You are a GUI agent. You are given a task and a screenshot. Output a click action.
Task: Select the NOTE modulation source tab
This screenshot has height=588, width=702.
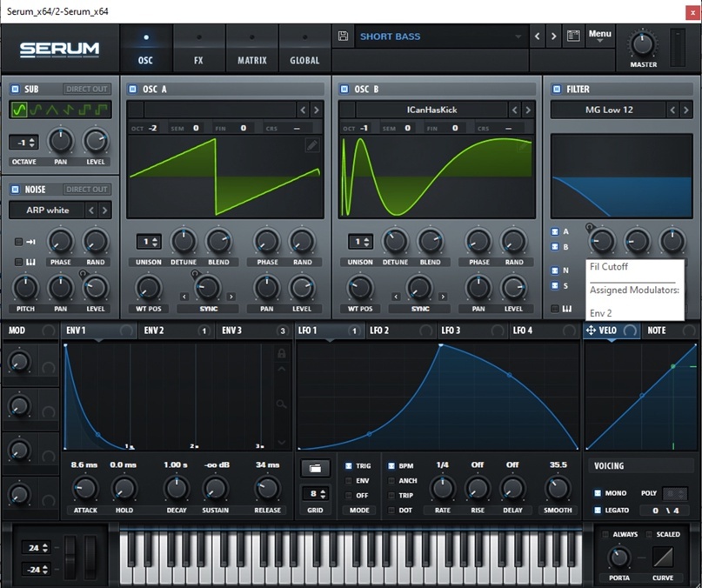point(670,331)
